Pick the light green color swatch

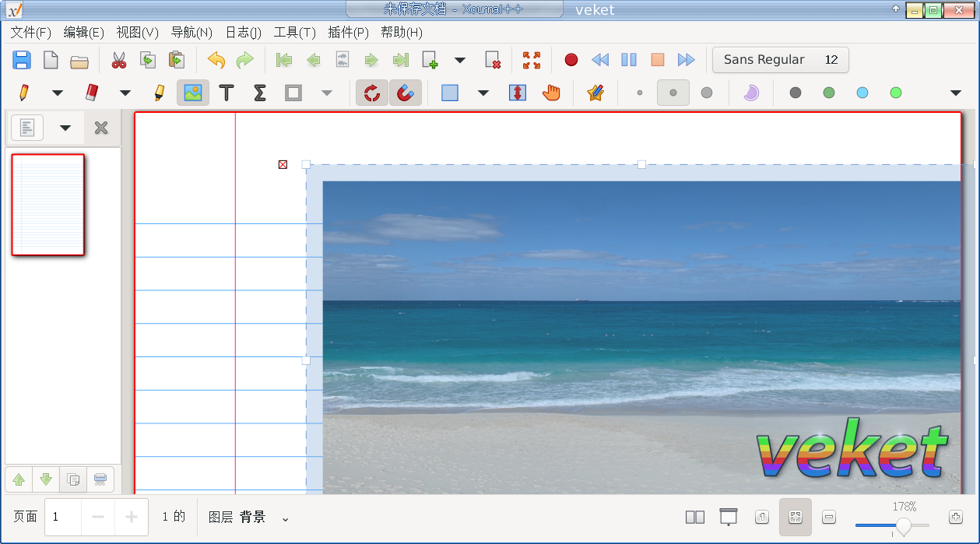coord(896,93)
